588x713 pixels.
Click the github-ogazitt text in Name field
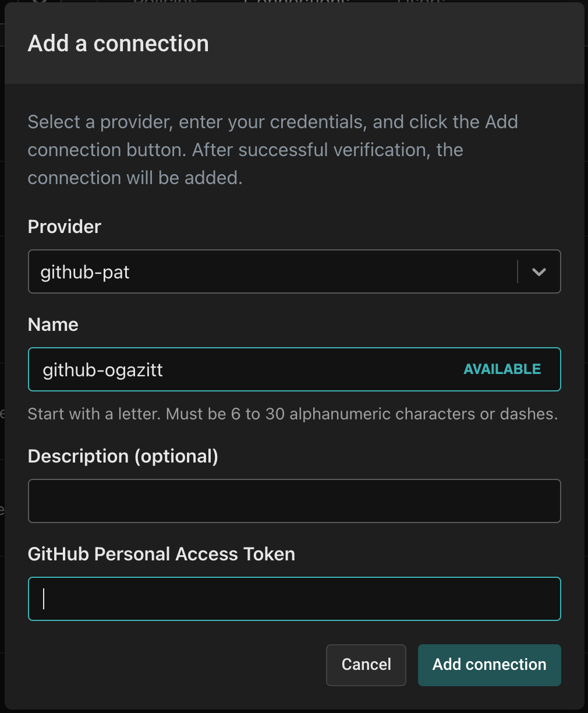[103, 370]
